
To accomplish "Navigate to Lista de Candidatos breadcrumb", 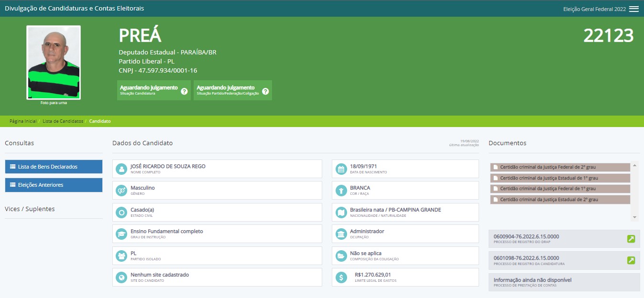I will 63,121.
